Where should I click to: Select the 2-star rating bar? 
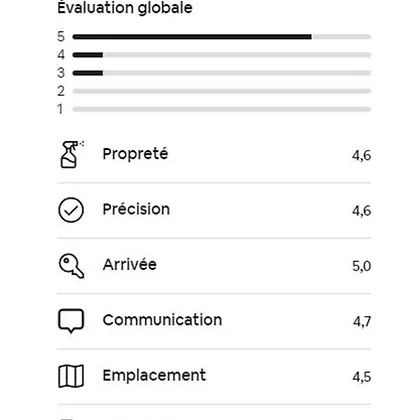coord(222,91)
